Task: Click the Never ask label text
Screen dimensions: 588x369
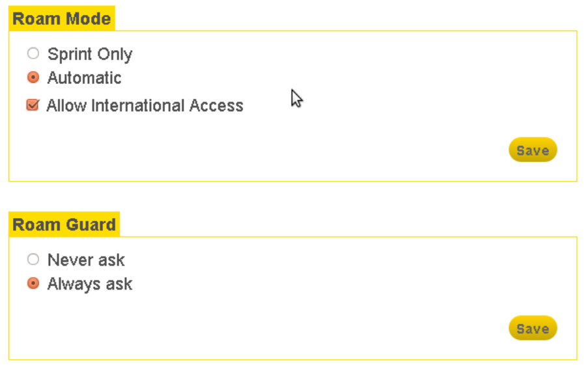Action: coord(86,260)
